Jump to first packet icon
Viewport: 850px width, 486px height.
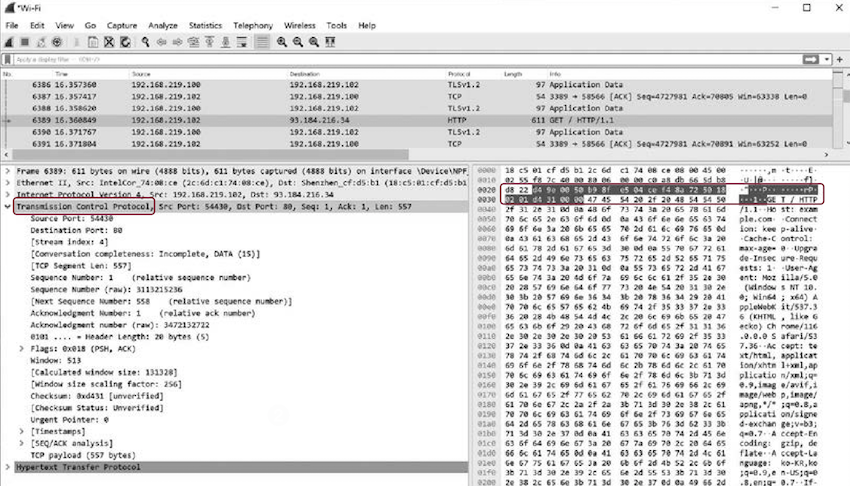click(210, 42)
